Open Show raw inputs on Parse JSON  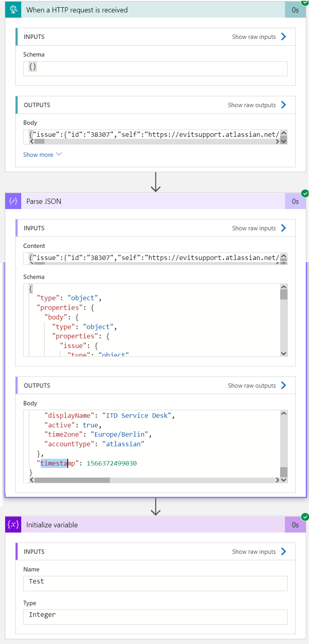[254, 228]
